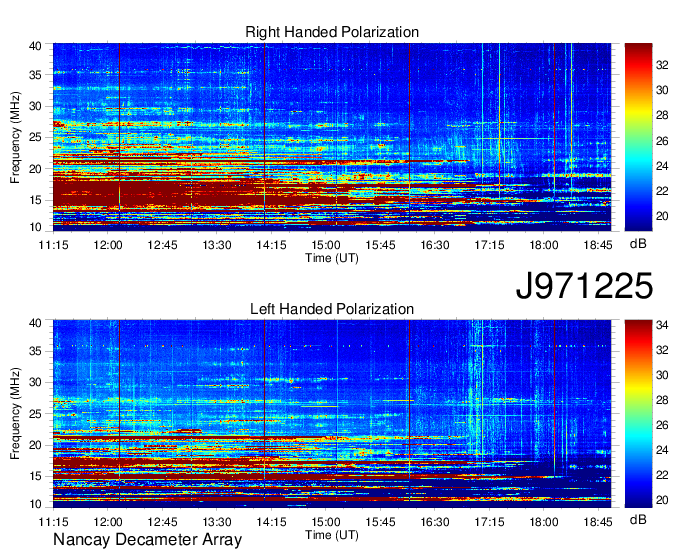Click the Right Handed Polarization spectrogram
The image size is (680, 552).
(332, 137)
